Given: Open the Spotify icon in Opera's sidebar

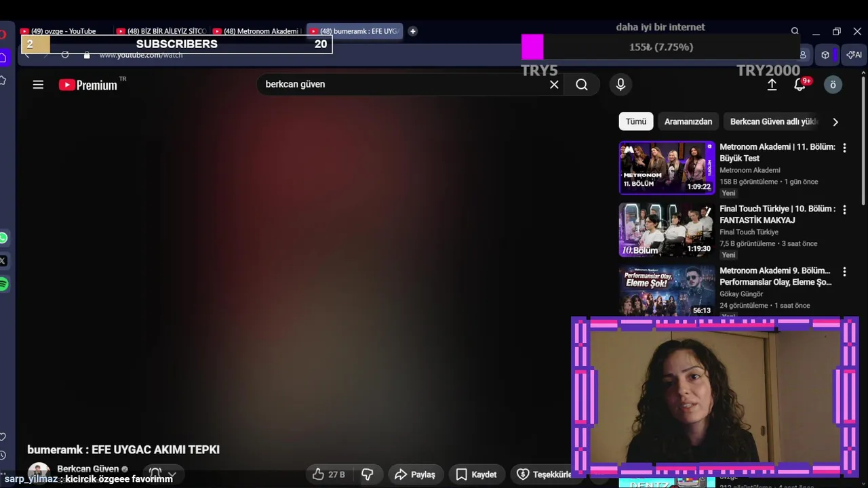Looking at the screenshot, I should 3,284.
